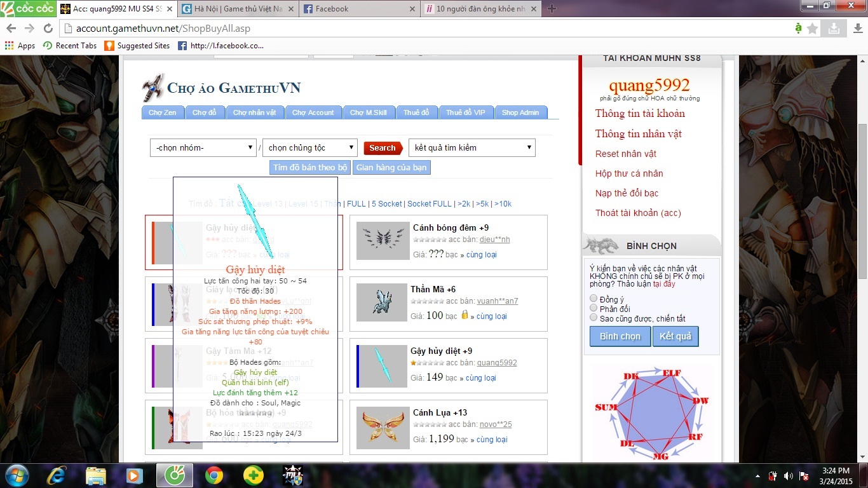Screen dimensions: 868x488
Task: Click the lock icon beside Thần Mã price
Action: click(465, 315)
